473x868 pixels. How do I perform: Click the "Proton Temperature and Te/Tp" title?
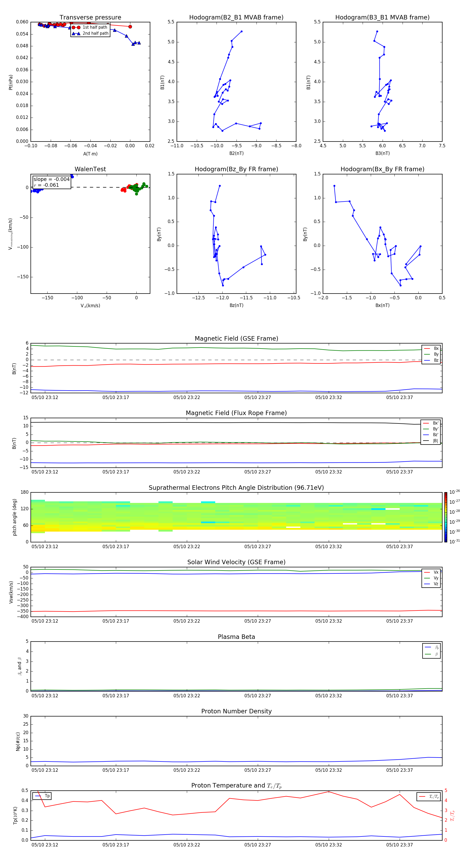(x=236, y=786)
